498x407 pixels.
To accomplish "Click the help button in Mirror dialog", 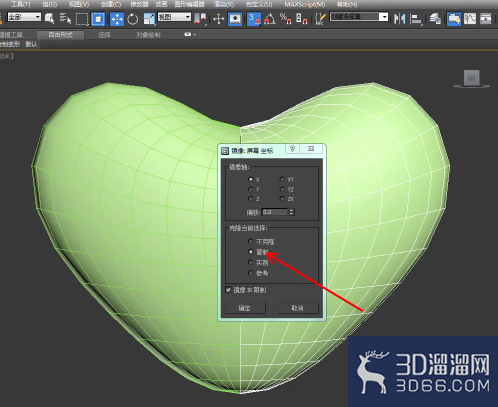I will point(293,149).
